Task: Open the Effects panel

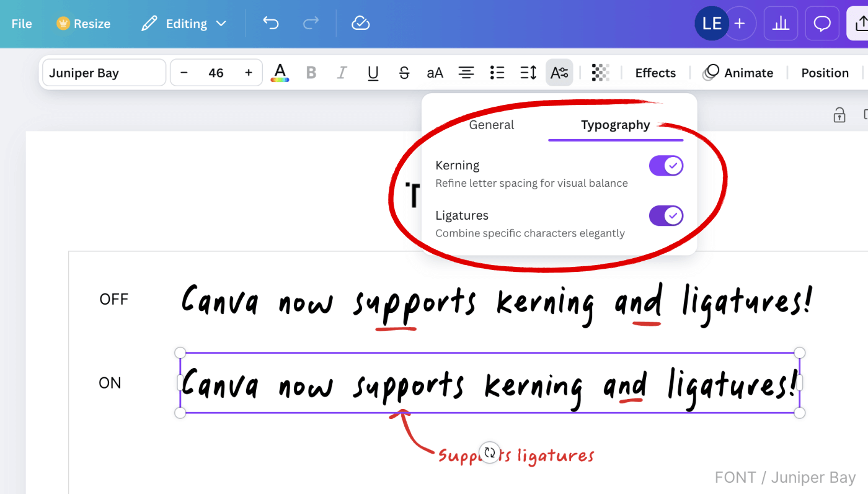Action: [x=655, y=73]
